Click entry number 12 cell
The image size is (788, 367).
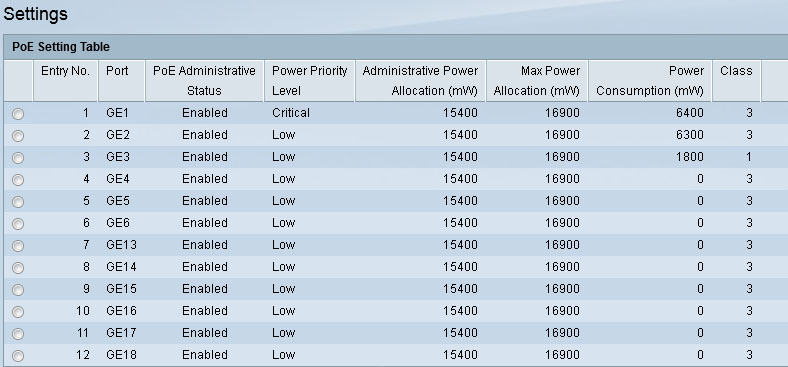tap(83, 355)
